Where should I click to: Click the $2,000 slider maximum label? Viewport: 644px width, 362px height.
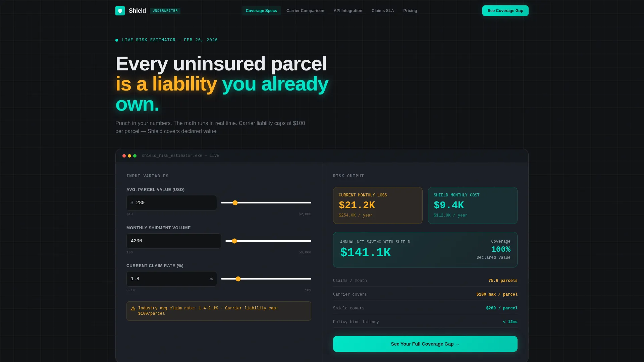(305, 214)
